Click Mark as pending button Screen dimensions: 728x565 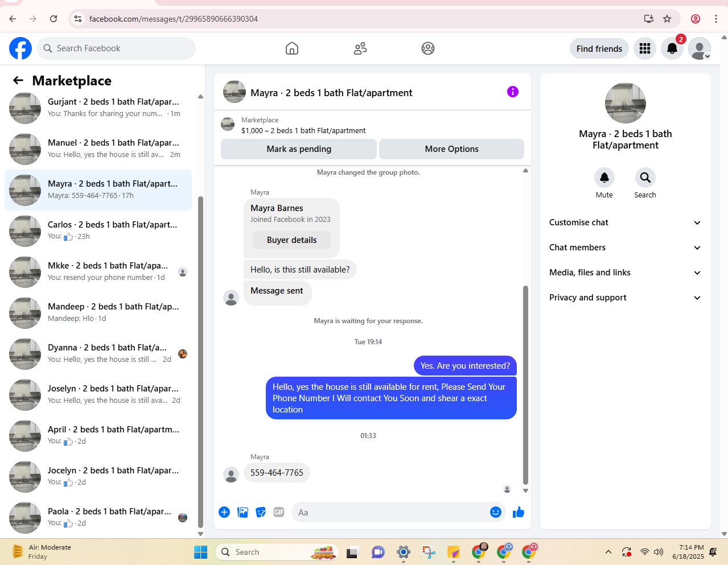pyautogui.click(x=299, y=149)
